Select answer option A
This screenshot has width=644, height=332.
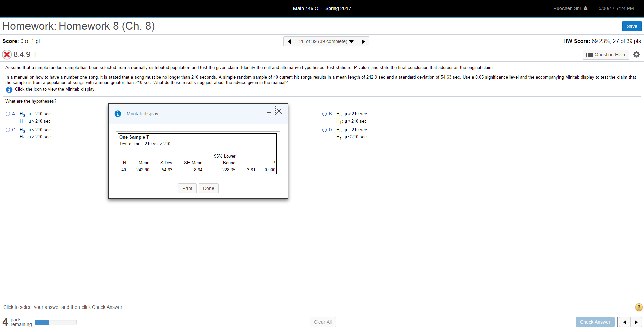click(8, 114)
